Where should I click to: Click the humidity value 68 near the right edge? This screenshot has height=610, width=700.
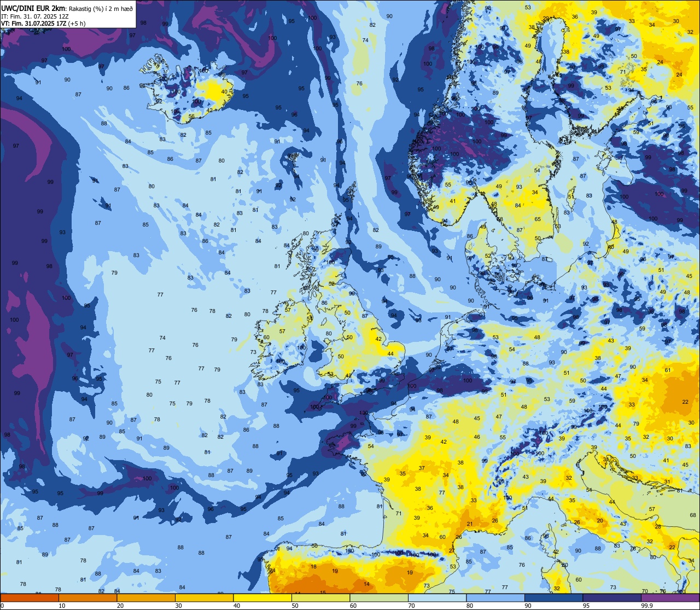(693, 515)
